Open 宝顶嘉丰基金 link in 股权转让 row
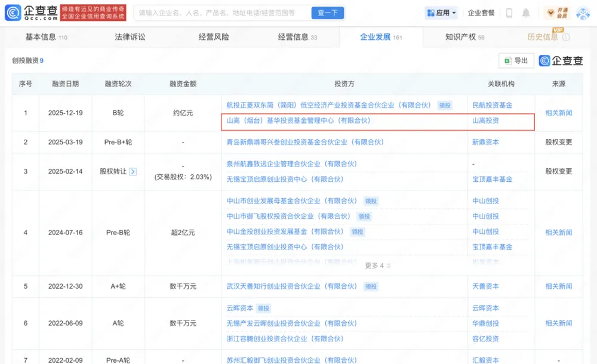The height and width of the screenshot is (364, 597). coord(493,180)
